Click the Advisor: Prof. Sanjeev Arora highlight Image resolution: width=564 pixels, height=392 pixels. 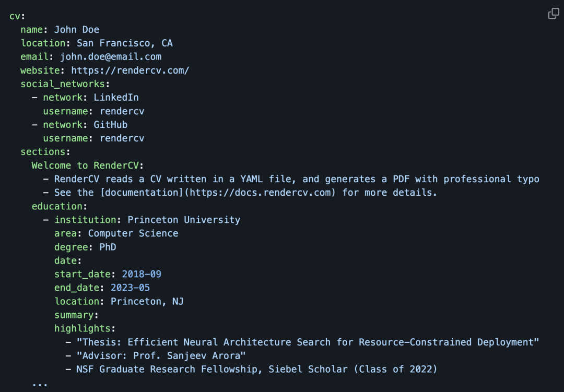click(x=161, y=355)
